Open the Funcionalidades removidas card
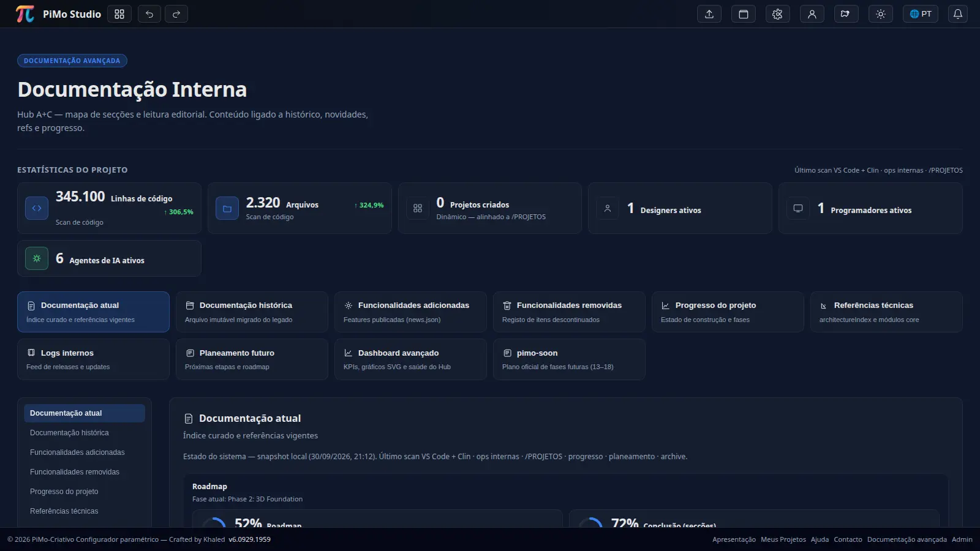This screenshot has height=551, width=980. tap(569, 312)
